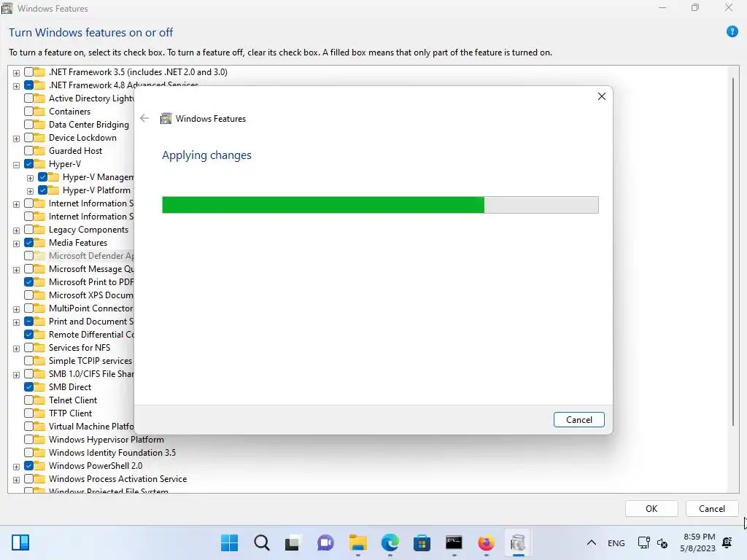Cancel the Applying changes operation
747x560 pixels.
[x=578, y=419]
